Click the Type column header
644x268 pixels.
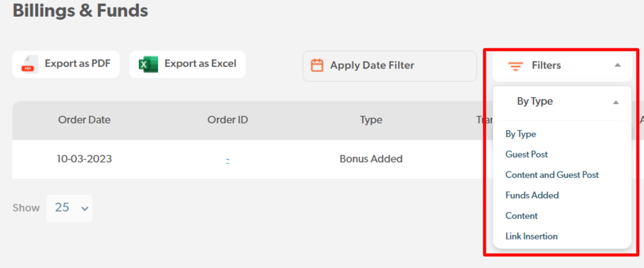(x=371, y=120)
